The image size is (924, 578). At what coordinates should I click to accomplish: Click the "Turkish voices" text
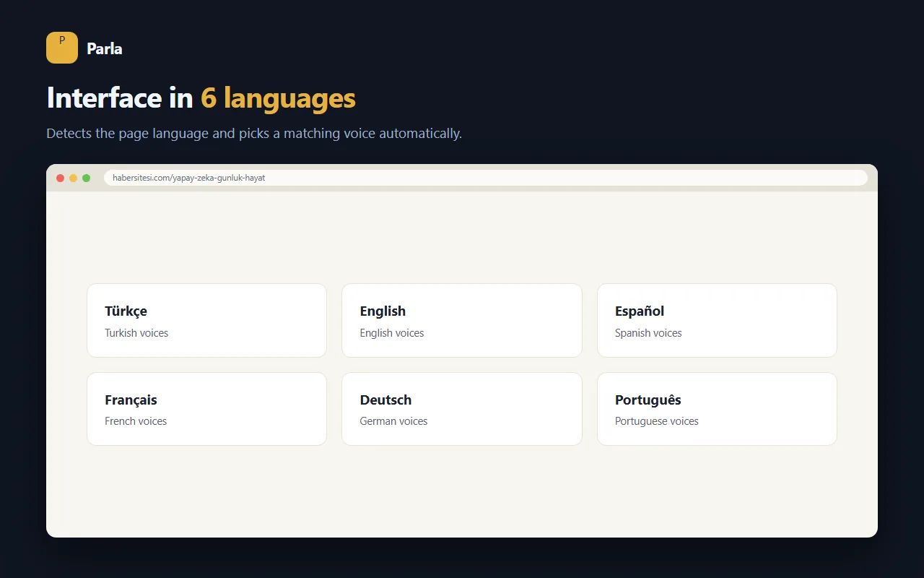pos(136,333)
